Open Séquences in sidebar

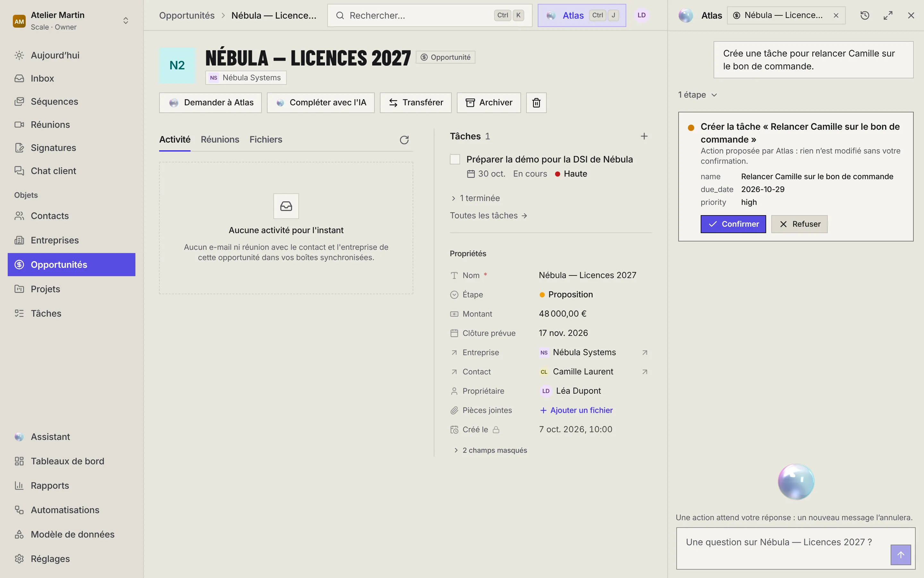72,102
